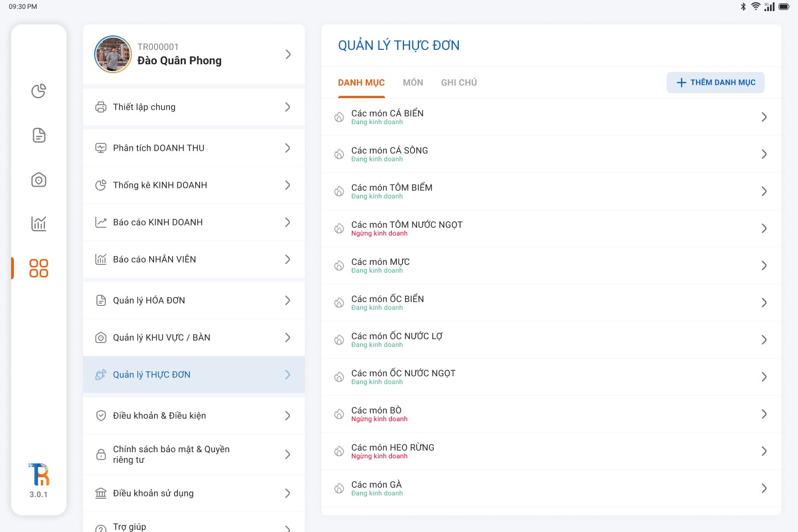The height and width of the screenshot is (532, 798).
Task: Click the monitor icon beside Phân tích DOANH THU
Action: (x=101, y=148)
